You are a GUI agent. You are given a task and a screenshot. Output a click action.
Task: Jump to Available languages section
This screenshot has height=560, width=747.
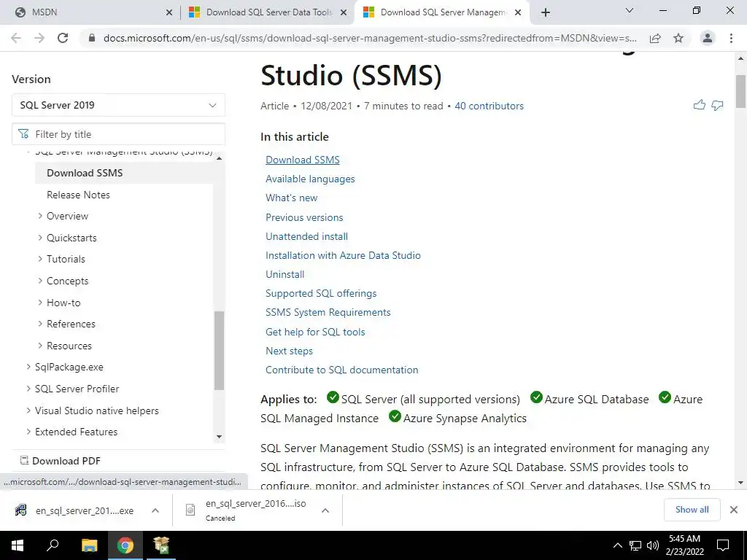tap(310, 179)
